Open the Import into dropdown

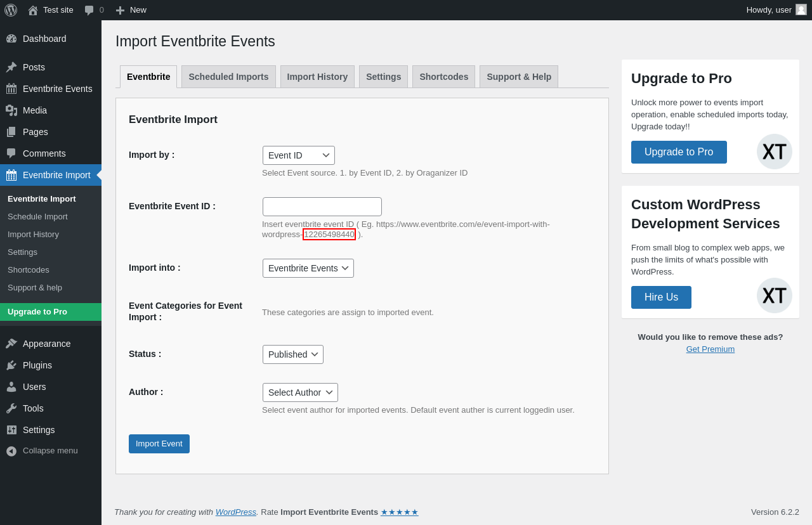308,268
